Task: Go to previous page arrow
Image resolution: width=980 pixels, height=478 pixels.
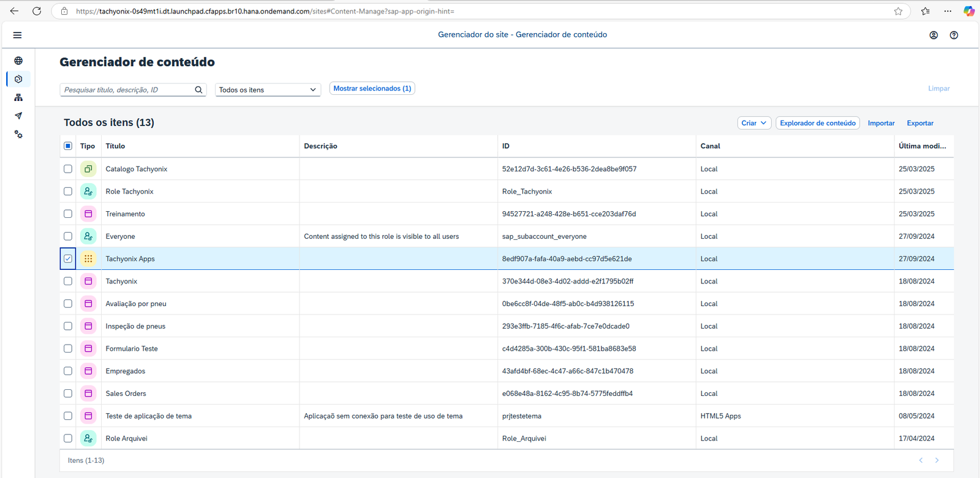Action: (x=921, y=460)
